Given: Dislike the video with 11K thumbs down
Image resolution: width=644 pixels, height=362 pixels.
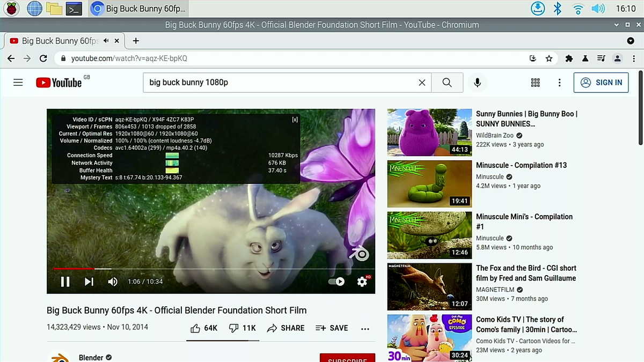Looking at the screenshot, I should pos(242,328).
